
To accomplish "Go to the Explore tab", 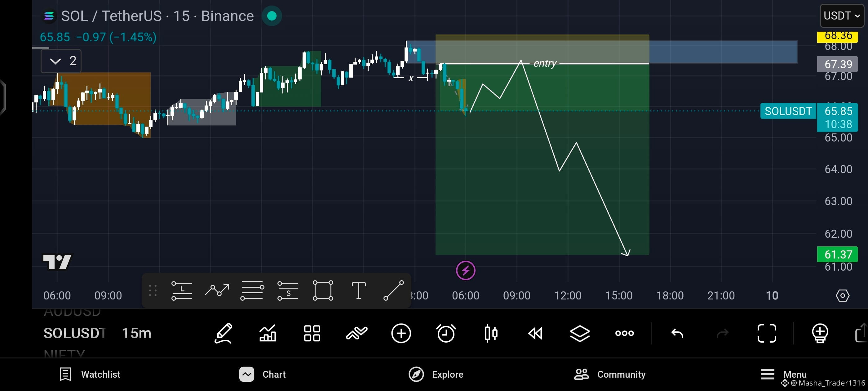I will (x=436, y=374).
